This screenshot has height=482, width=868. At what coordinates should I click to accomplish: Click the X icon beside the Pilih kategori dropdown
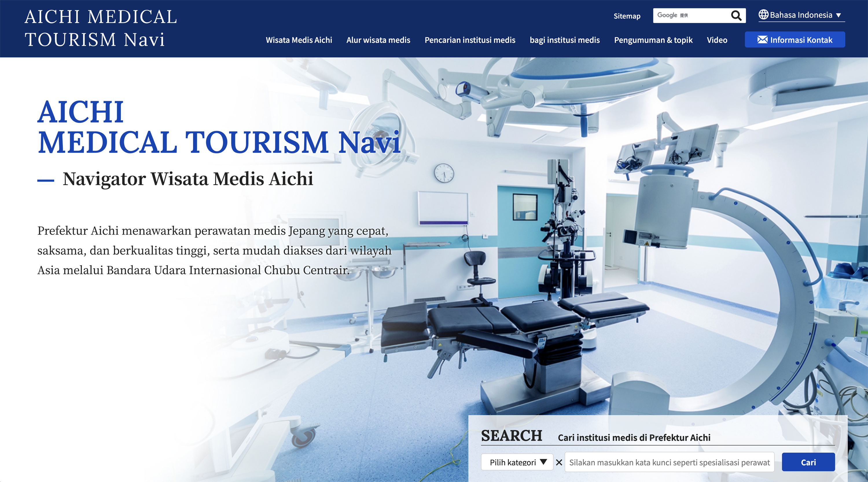coord(559,462)
